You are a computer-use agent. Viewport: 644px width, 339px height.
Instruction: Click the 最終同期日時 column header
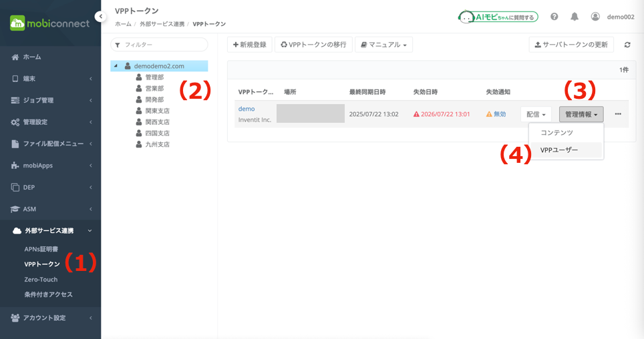point(367,92)
